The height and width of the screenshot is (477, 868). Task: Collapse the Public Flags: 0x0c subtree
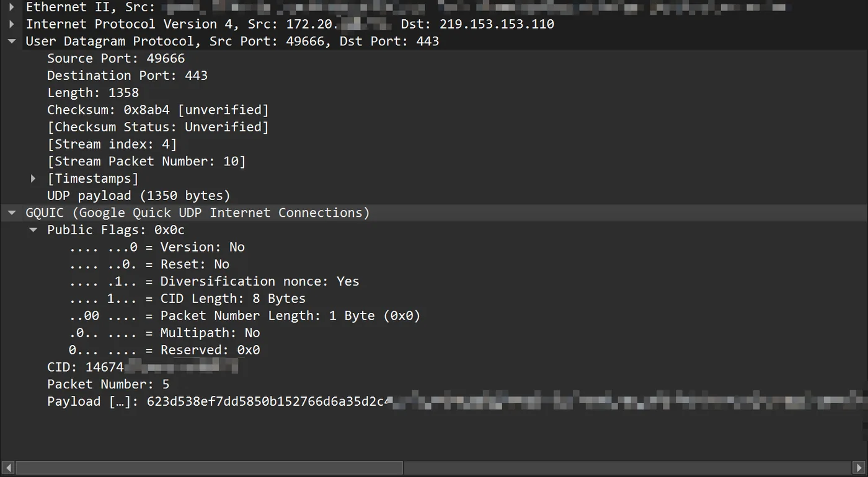coord(33,230)
